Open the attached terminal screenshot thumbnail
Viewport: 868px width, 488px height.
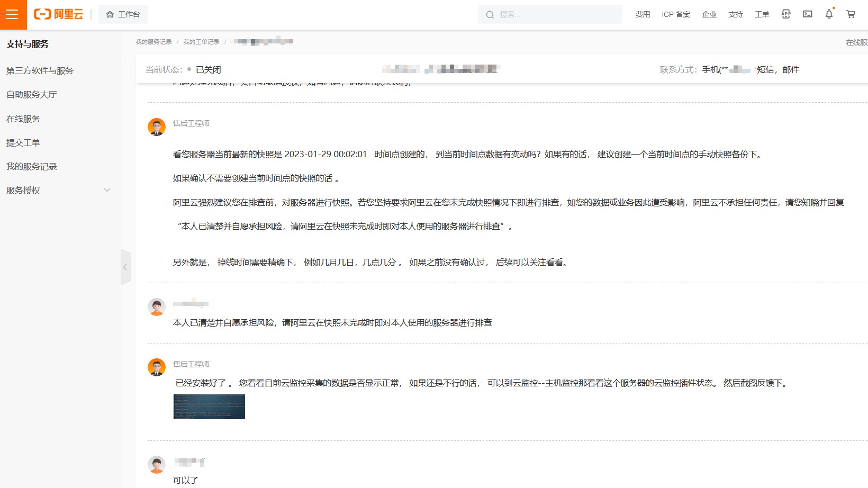[x=209, y=406]
